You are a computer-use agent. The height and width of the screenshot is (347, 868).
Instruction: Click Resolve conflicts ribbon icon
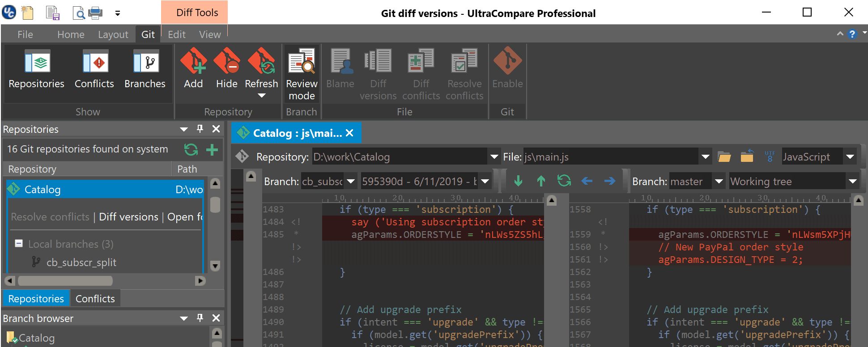(464, 74)
